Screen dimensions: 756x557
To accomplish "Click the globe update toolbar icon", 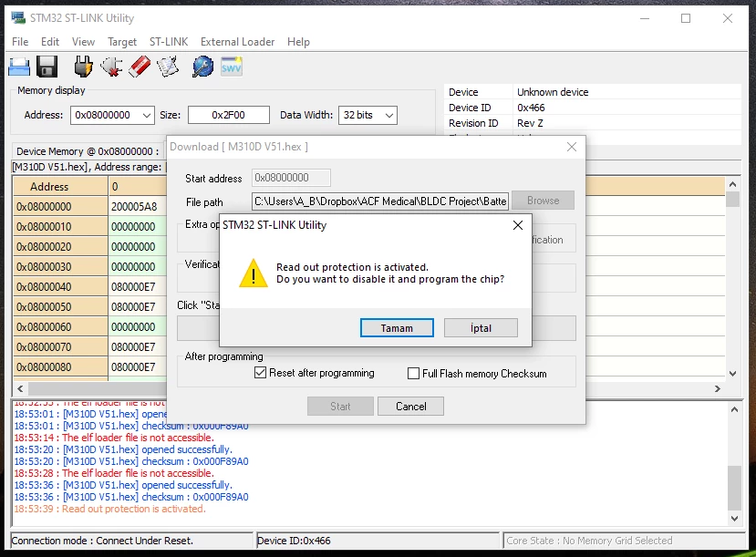I will click(202, 67).
